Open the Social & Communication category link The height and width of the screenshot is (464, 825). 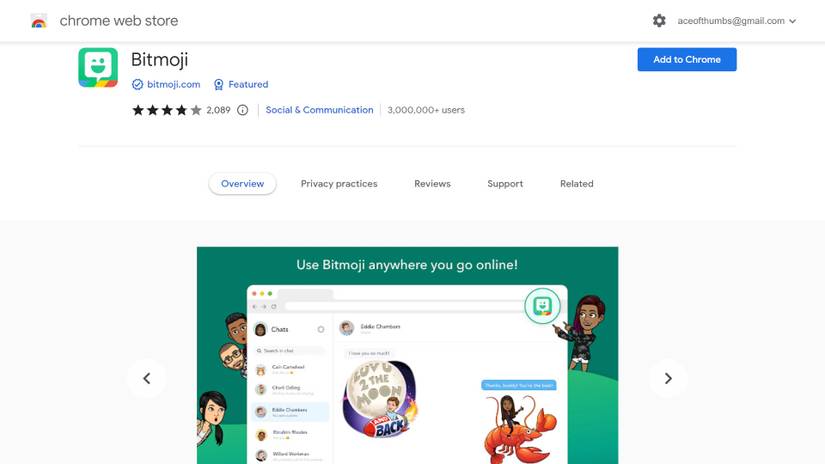coord(319,110)
